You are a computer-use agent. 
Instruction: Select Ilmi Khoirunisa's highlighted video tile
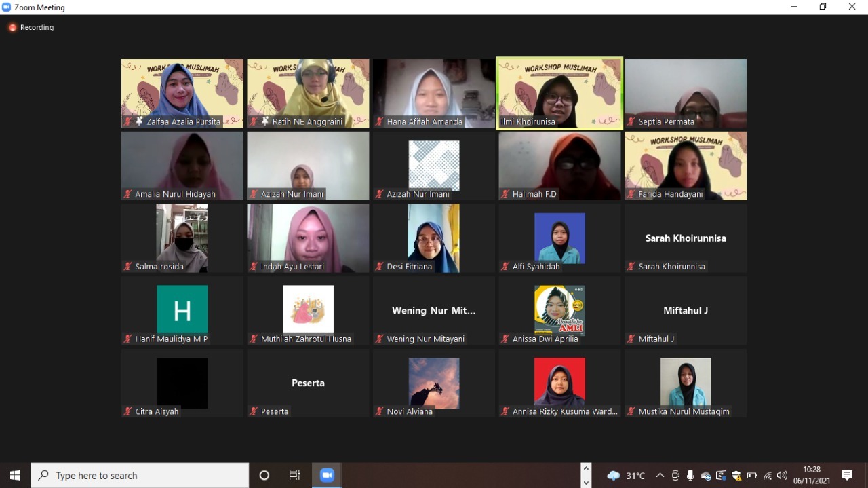coord(559,93)
